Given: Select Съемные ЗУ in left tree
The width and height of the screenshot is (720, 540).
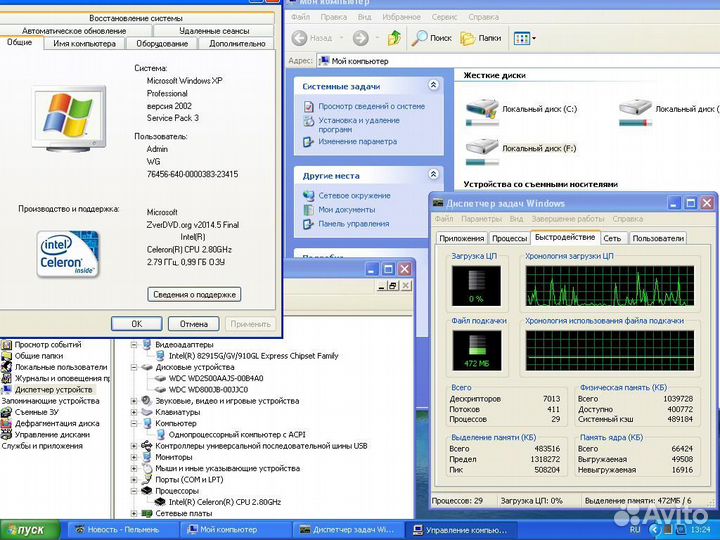Looking at the screenshot, I should click(x=37, y=412).
